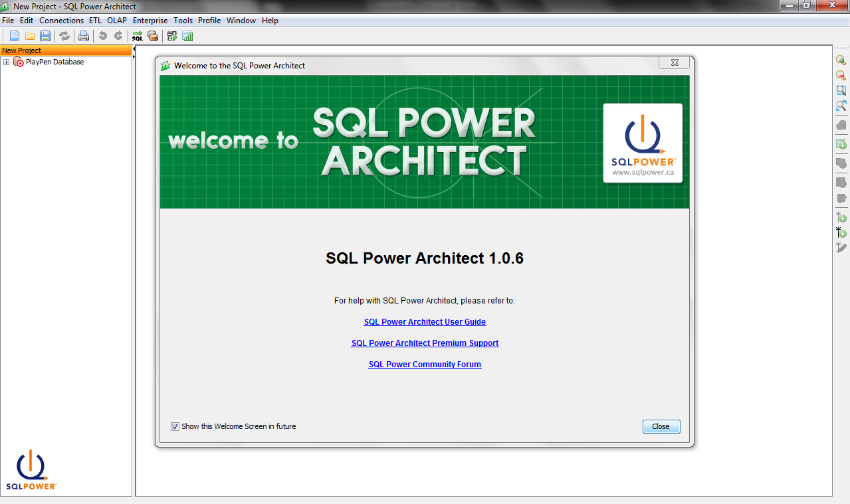Open the SQL Power Architect User Guide link
This screenshot has width=850, height=504.
(x=425, y=321)
